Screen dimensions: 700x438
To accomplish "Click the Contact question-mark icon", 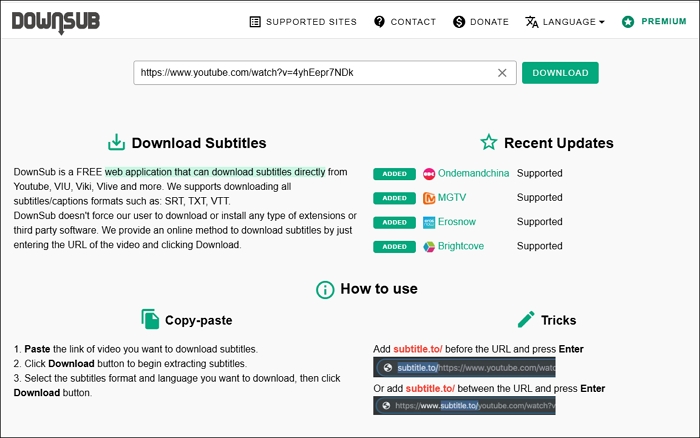I will 379,21.
